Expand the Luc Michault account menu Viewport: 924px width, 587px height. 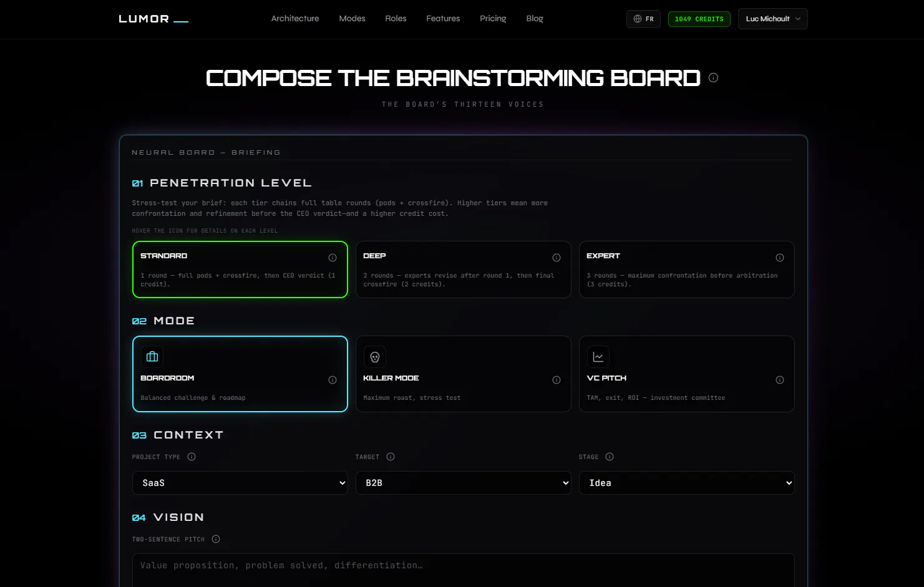(773, 19)
